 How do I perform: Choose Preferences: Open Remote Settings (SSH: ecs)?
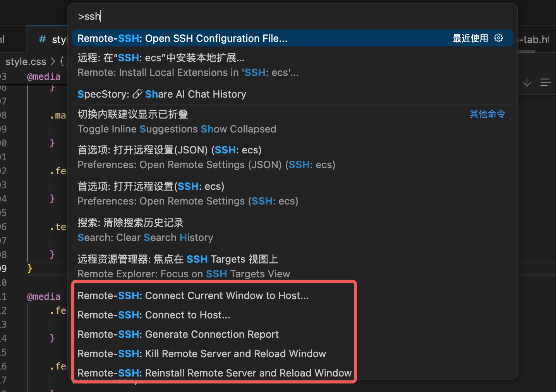[292, 194]
